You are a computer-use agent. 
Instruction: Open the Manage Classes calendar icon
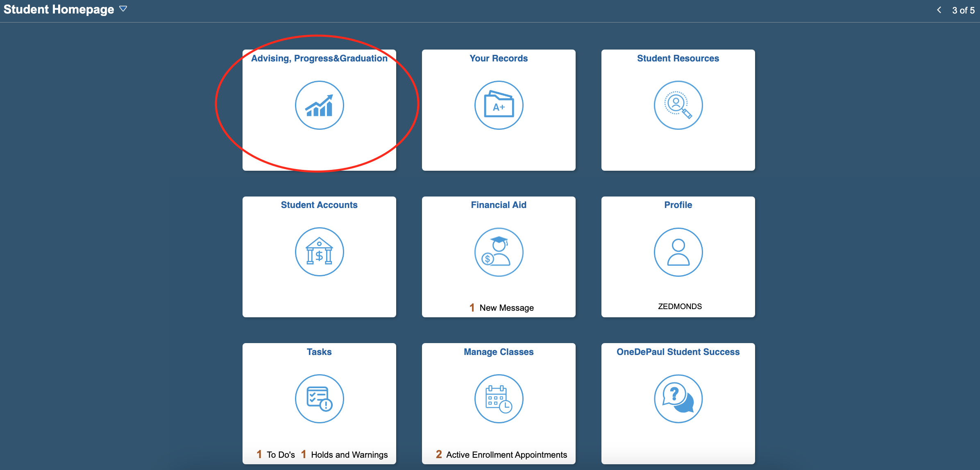click(x=499, y=399)
